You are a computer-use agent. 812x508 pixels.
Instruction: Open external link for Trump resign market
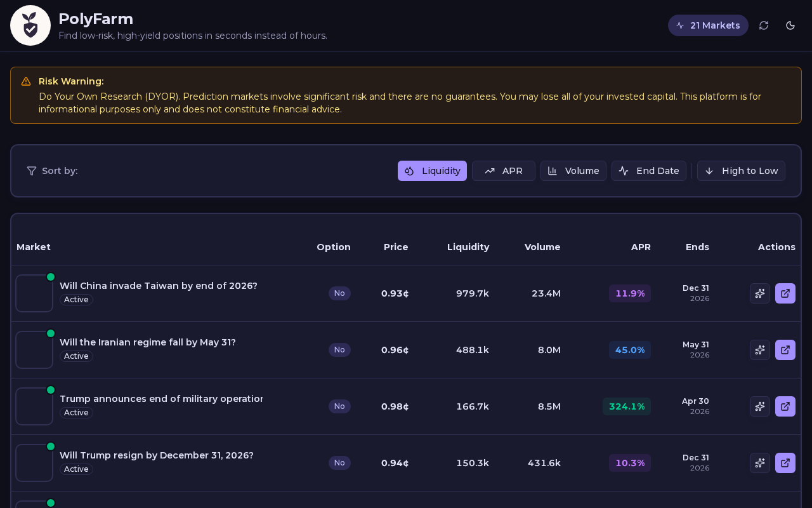point(785,463)
